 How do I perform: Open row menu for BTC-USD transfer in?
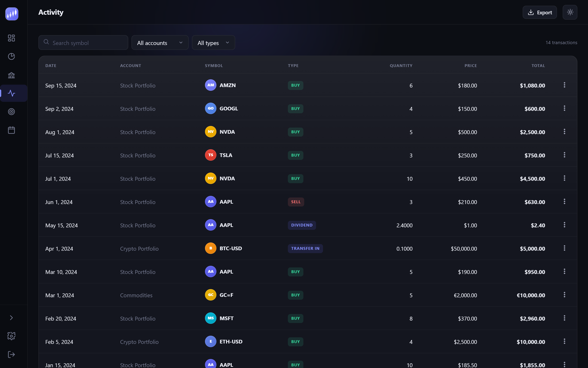tap(564, 248)
